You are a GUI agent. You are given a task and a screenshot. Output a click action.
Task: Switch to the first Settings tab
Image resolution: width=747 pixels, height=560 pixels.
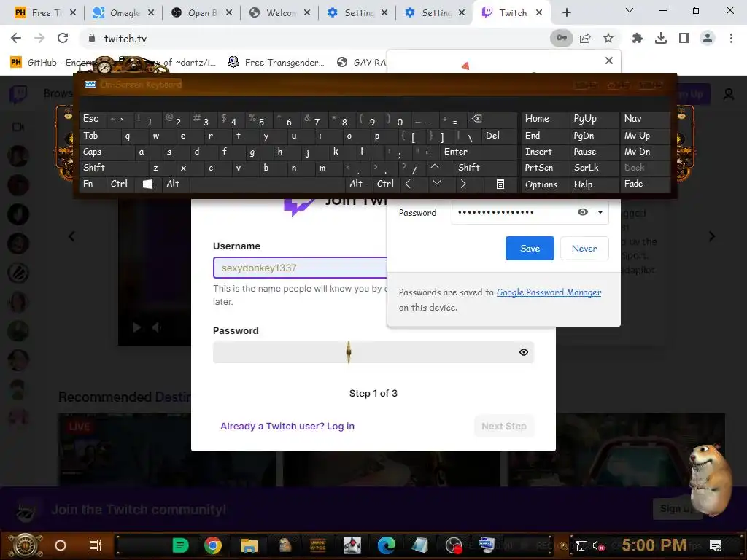pyautogui.click(x=357, y=13)
